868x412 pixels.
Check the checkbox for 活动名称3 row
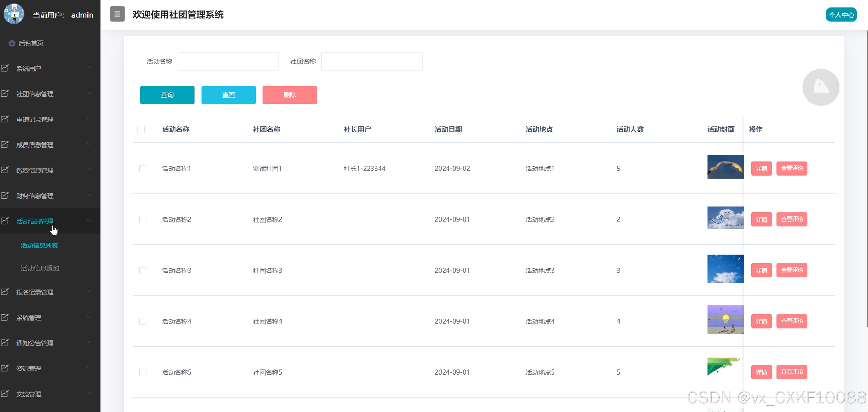(143, 271)
